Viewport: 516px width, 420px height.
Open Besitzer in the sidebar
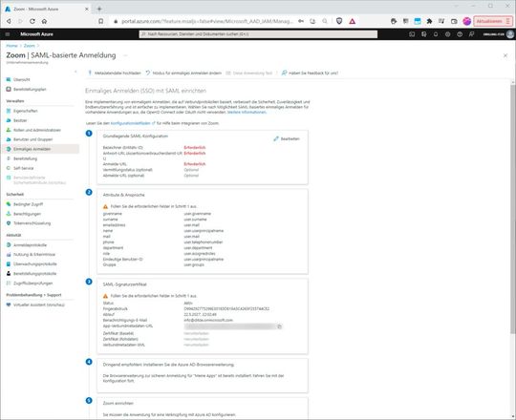(20, 120)
